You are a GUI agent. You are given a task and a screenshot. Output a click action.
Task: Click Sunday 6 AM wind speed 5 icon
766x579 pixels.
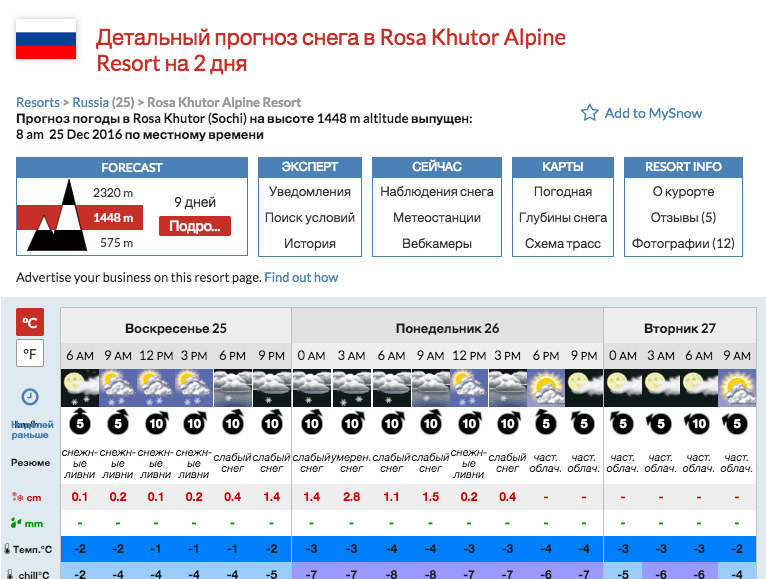click(x=80, y=423)
